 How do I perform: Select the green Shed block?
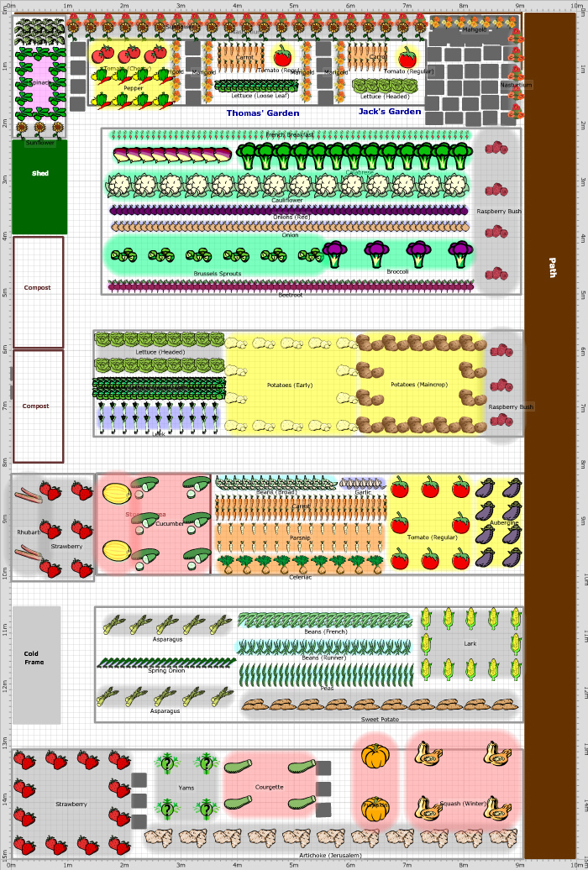tap(40, 187)
